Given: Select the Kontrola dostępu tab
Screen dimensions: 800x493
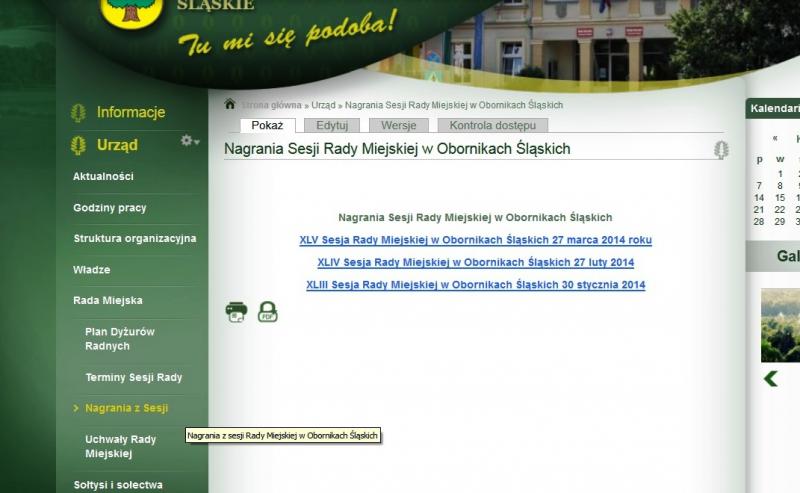Looking at the screenshot, I should [x=492, y=126].
